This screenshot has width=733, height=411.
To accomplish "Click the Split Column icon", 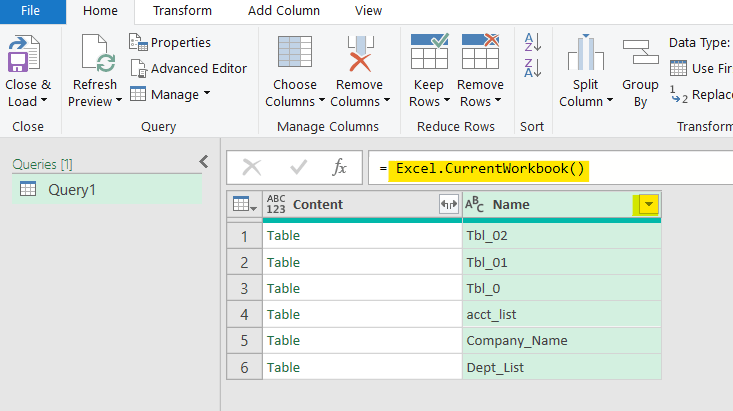I will [586, 53].
